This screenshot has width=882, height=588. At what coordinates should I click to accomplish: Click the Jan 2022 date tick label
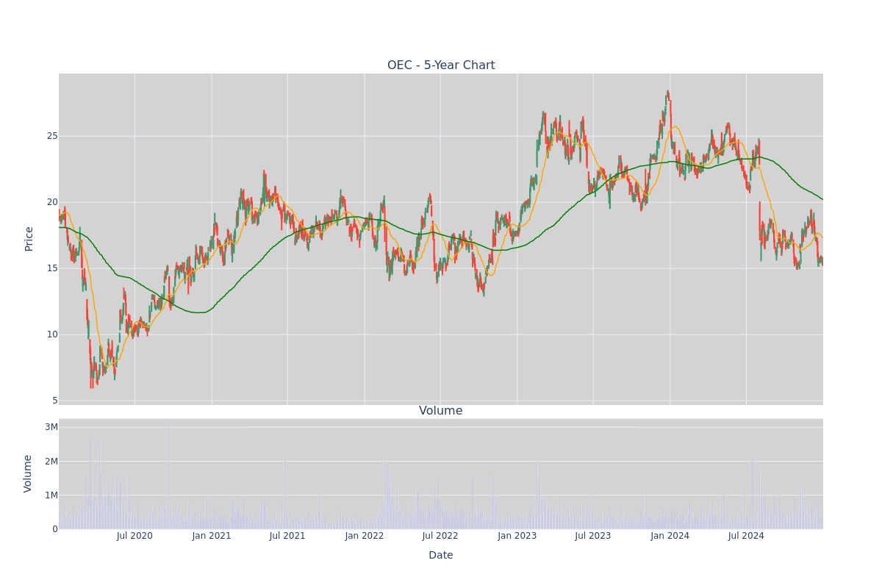point(365,536)
